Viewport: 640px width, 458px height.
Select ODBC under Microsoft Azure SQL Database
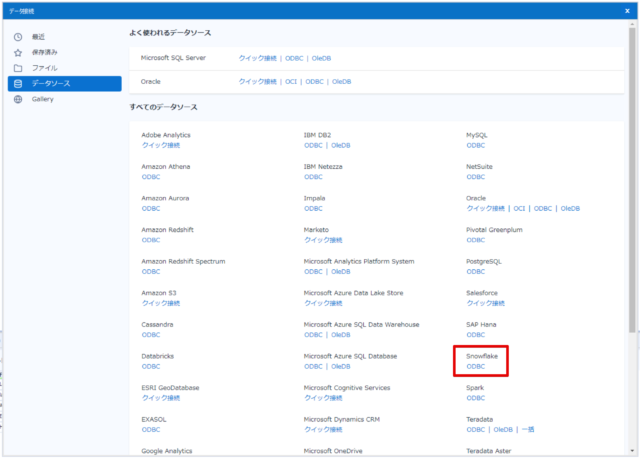[313, 367]
